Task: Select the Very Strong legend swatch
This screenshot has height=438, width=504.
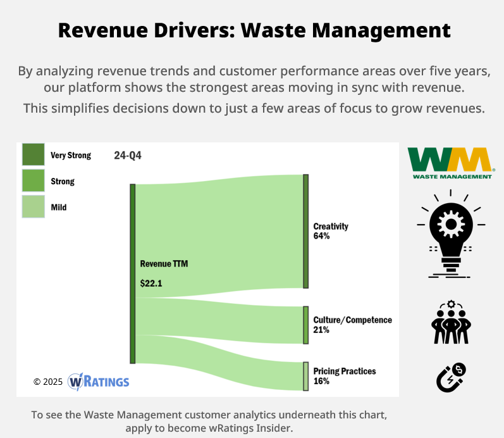Action: (33, 155)
